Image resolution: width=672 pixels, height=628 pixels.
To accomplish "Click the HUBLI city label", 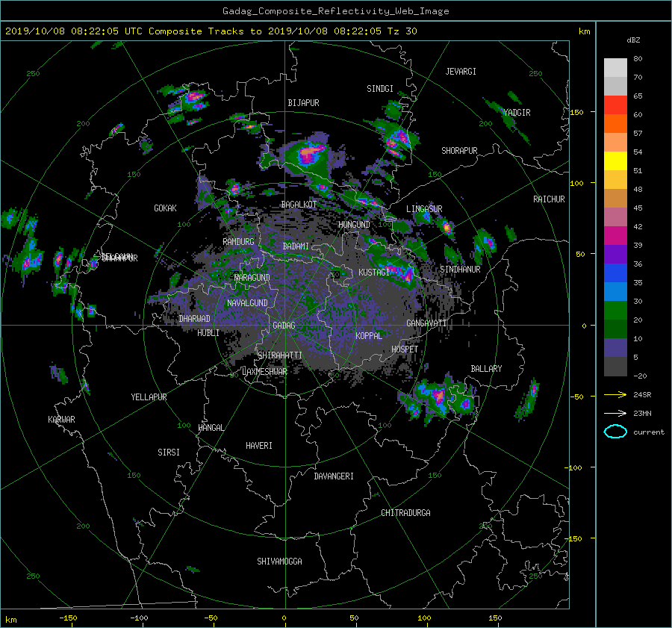I will pyautogui.click(x=208, y=332).
